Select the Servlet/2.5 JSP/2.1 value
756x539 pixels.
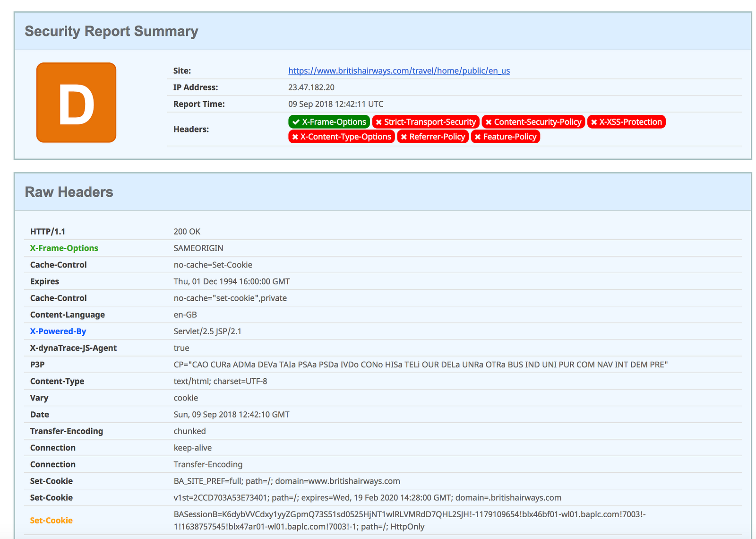tap(207, 331)
